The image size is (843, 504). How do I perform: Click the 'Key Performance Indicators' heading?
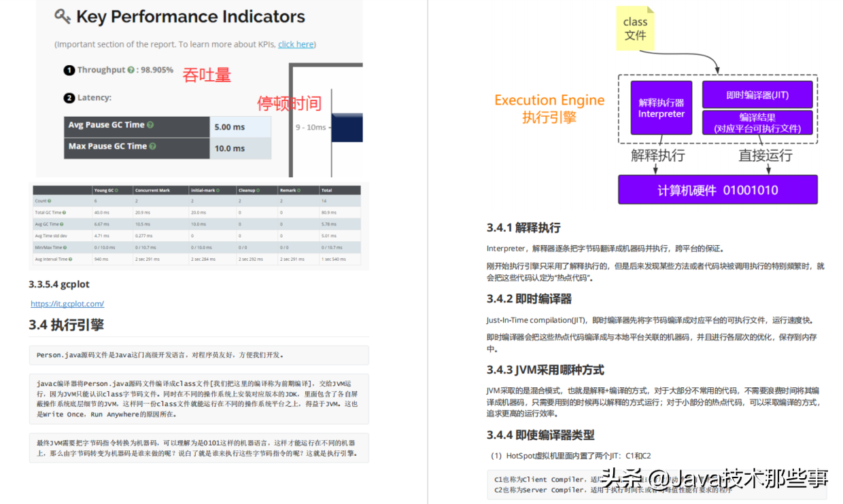coord(190,17)
